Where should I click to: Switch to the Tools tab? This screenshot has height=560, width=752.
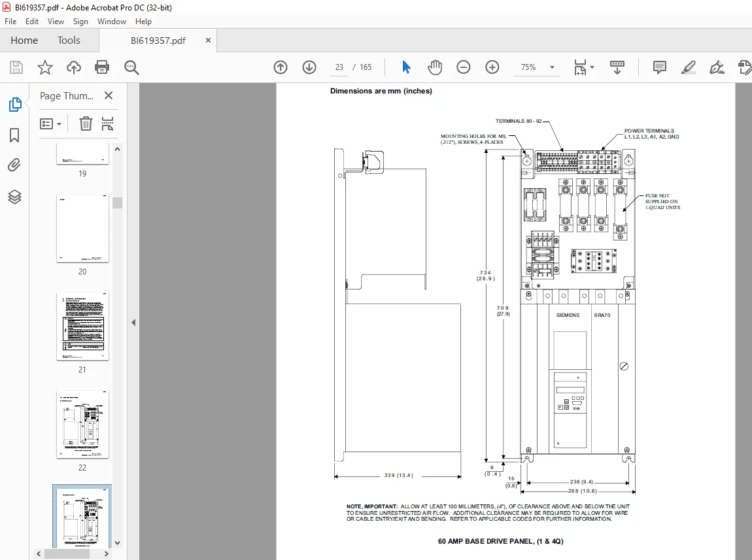pyautogui.click(x=69, y=41)
